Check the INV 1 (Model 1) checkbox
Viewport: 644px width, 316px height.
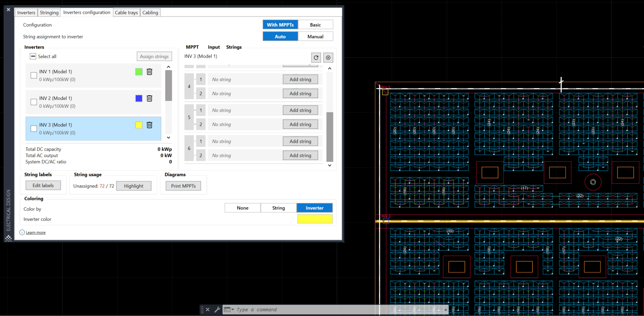pyautogui.click(x=34, y=75)
